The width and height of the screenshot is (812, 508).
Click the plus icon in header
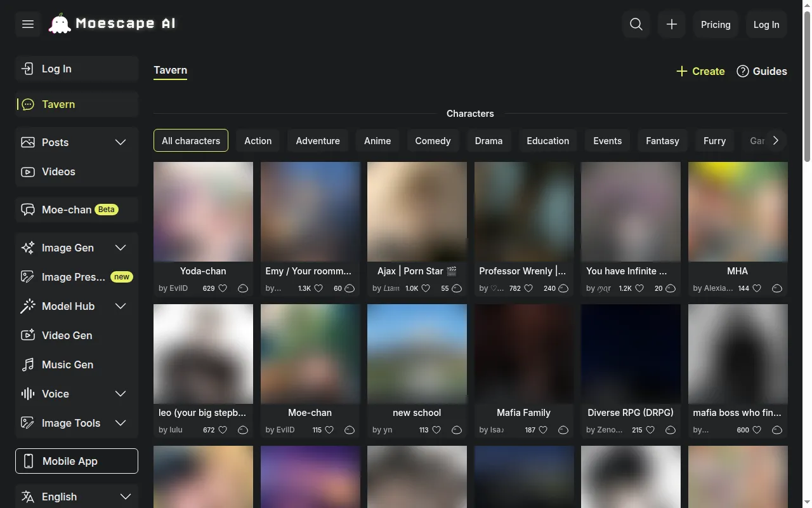point(672,24)
